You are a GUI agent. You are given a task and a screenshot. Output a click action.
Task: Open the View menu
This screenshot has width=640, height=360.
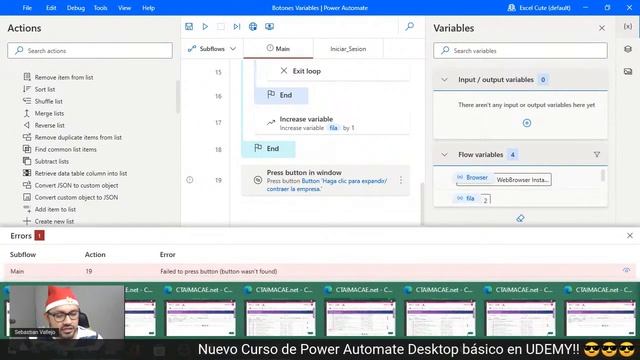[124, 8]
